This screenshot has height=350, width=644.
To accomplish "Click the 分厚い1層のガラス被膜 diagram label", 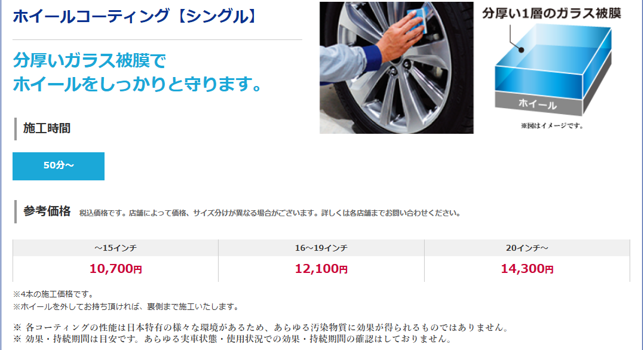I will pos(551,13).
